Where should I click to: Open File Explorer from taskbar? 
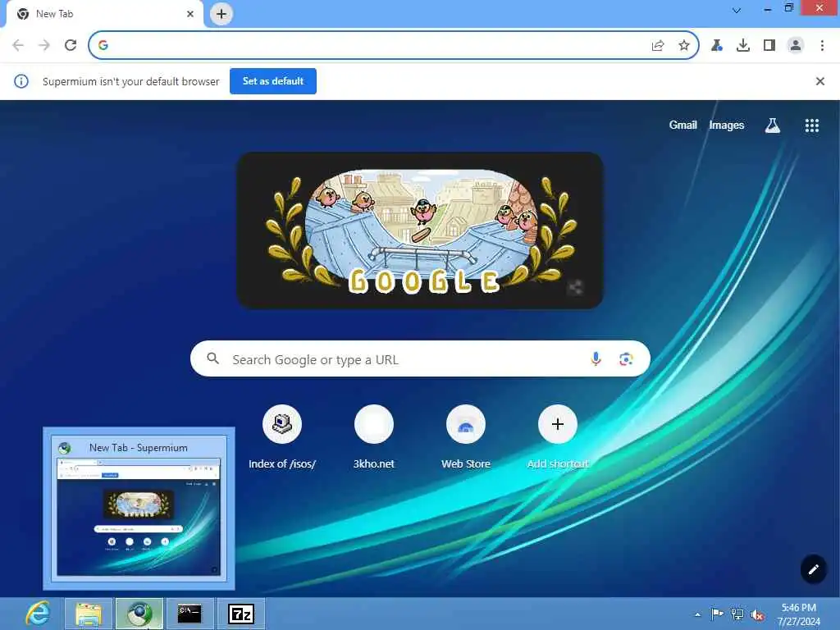[x=89, y=614]
